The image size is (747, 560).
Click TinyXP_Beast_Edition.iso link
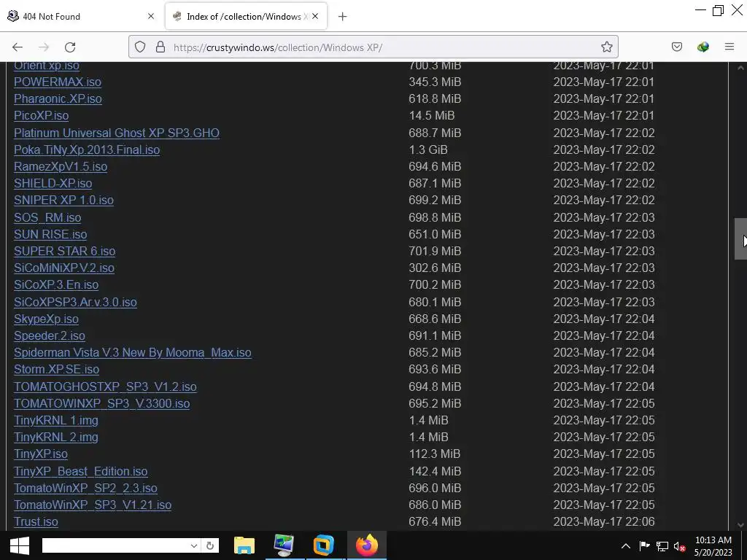[80, 472]
